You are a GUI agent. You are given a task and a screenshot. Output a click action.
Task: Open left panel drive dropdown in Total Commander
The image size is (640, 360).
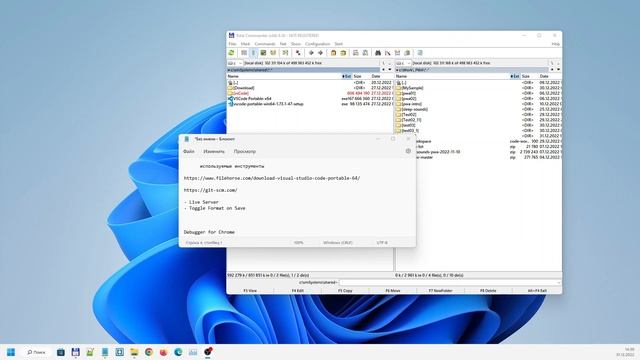pos(235,63)
